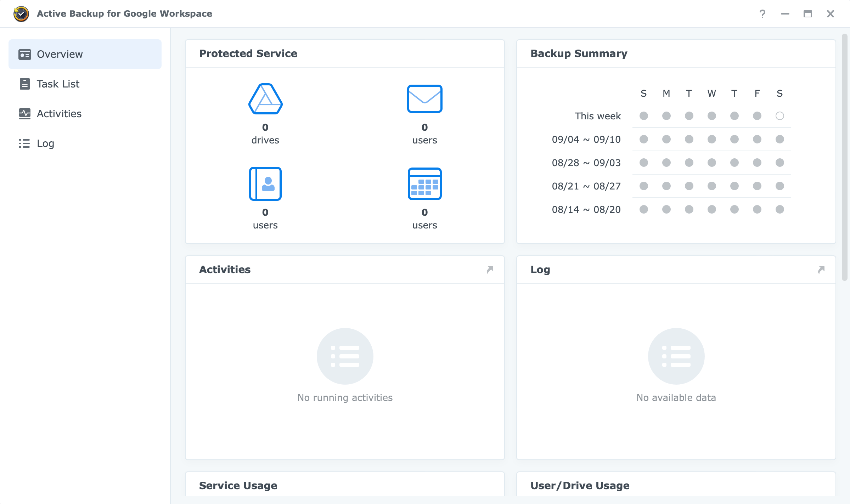This screenshot has height=504, width=850.
Task: Open the Overview section in sidebar
Action: click(85, 54)
